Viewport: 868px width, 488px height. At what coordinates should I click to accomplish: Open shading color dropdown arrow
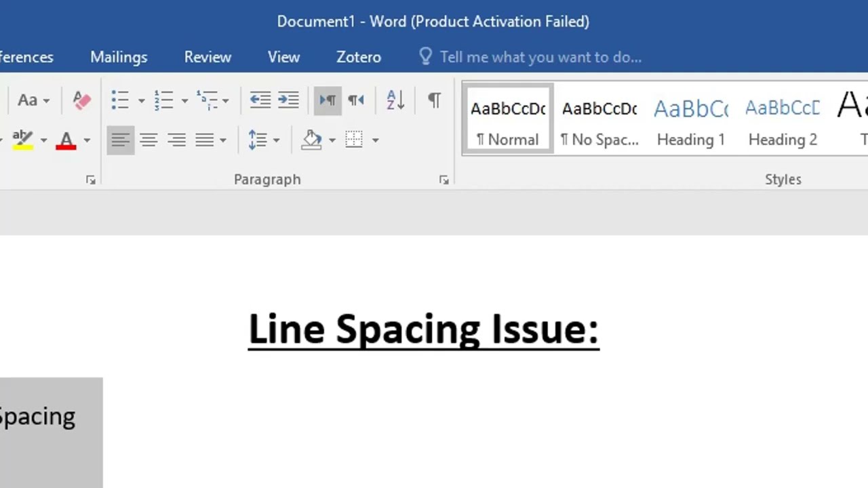click(332, 140)
